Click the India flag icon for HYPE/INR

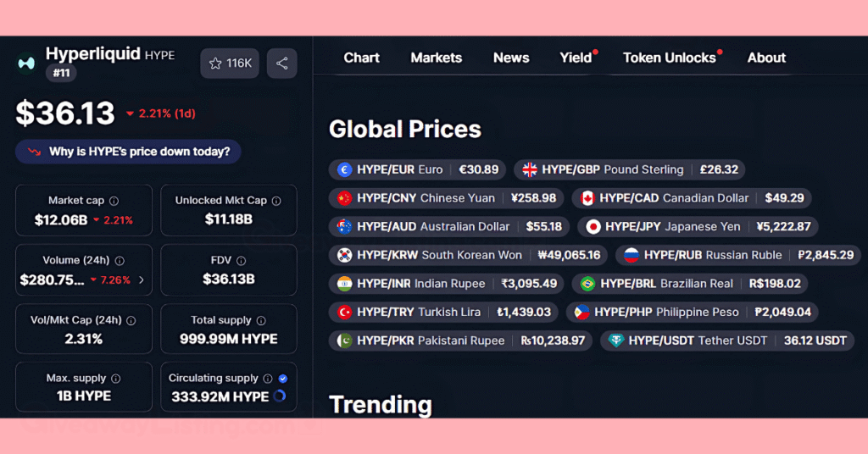coord(344,284)
